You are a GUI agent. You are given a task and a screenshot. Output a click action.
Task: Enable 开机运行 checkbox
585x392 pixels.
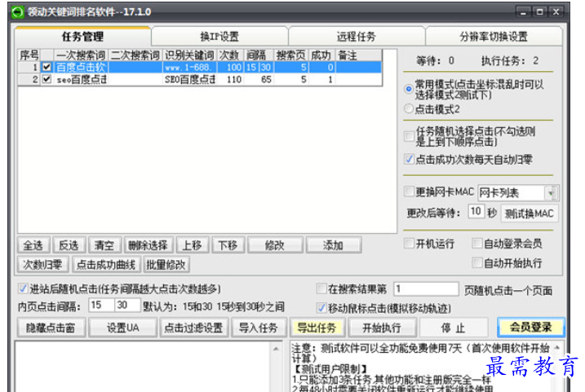click(x=409, y=244)
